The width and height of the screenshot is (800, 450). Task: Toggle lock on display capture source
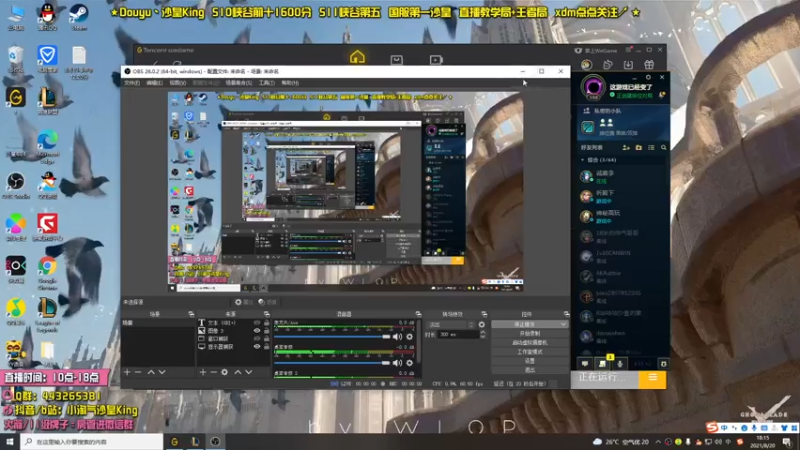(x=266, y=346)
